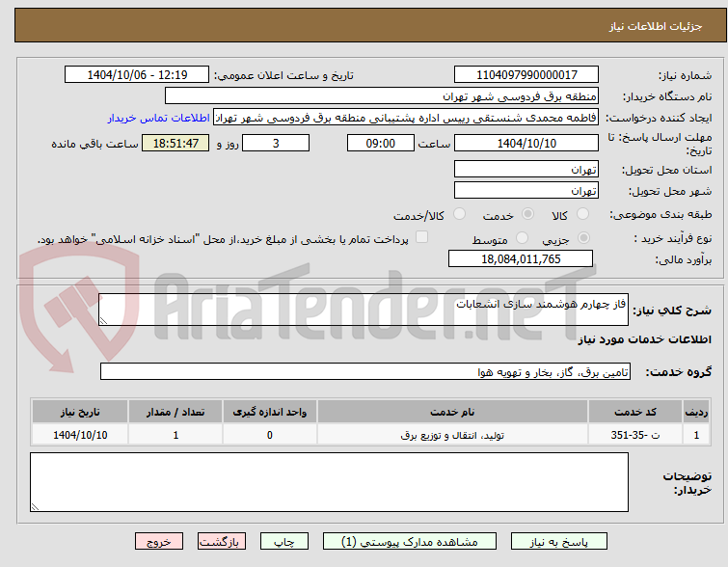Click مشاهده مدارک پیوستی (1) button

pos(410,542)
